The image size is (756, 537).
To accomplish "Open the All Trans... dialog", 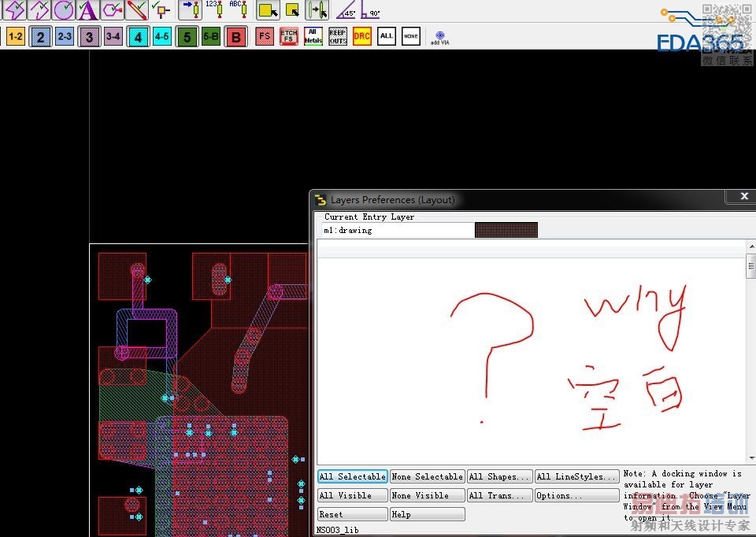I will [x=500, y=495].
